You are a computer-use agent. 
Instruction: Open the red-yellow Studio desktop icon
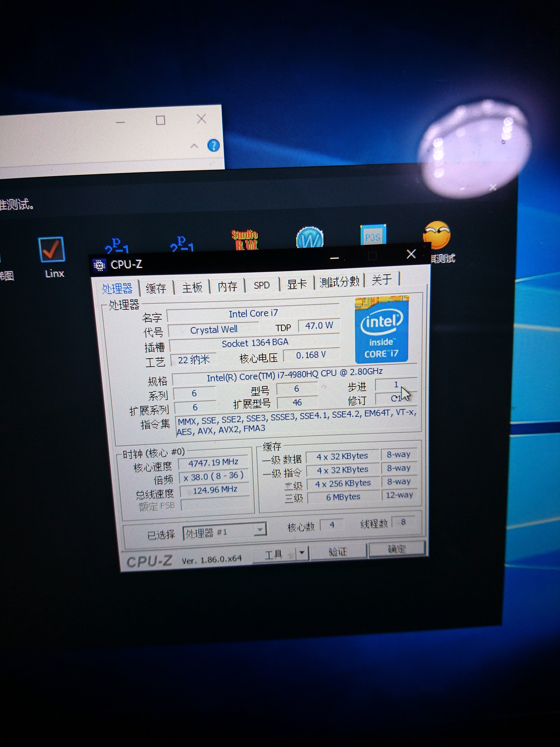[x=245, y=240]
